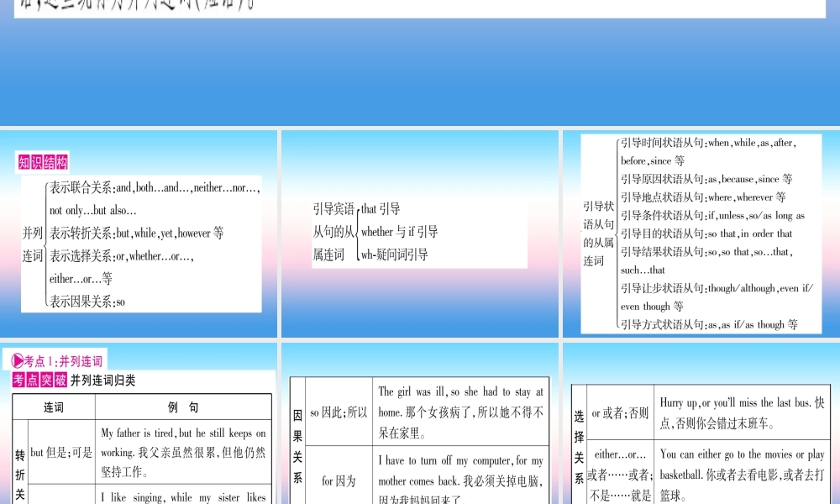Open the 引导状语从句的从属连词 slide thumbnail
Viewport: 840px width, 504px height.
coord(701,234)
